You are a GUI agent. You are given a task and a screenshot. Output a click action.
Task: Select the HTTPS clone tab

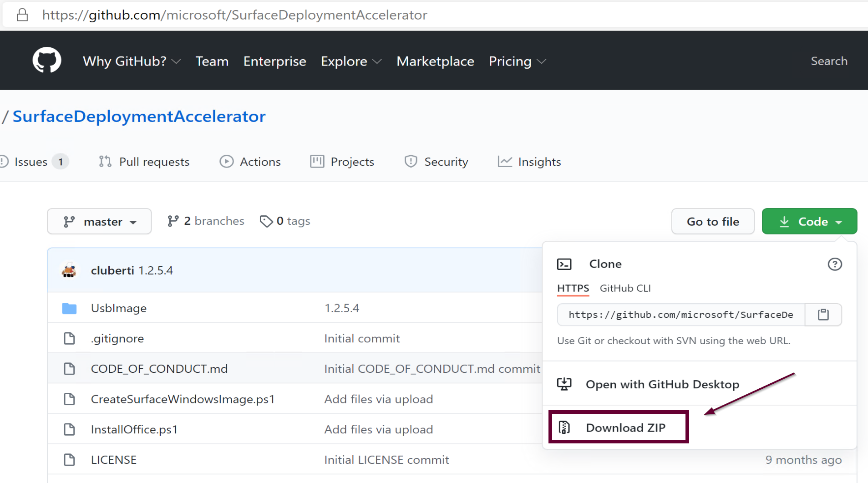point(573,288)
